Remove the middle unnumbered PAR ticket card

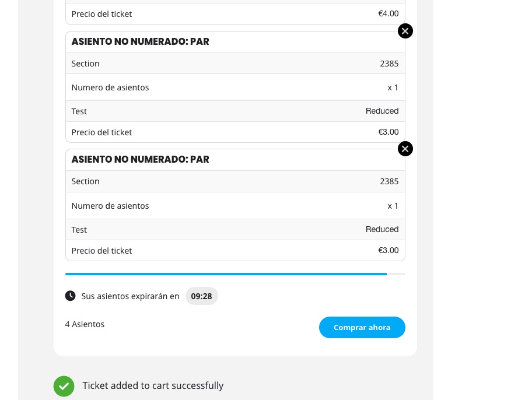point(405,31)
